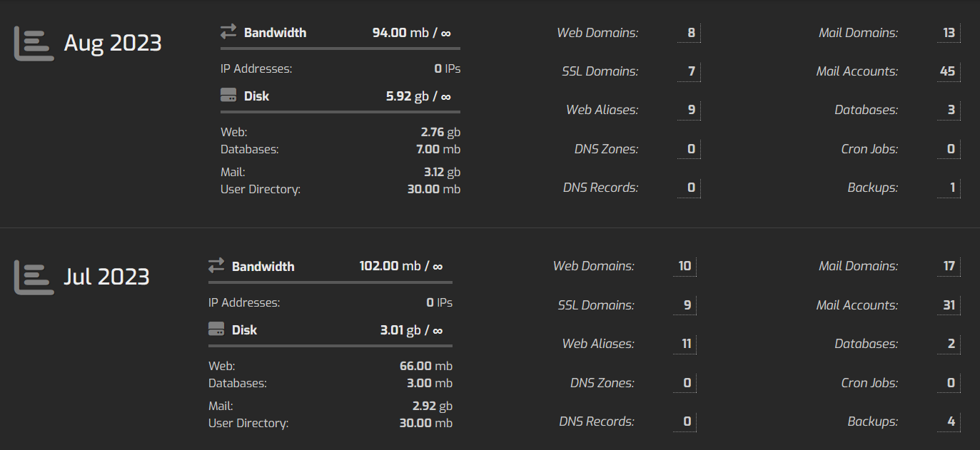This screenshot has height=450, width=980.
Task: Open Aug 2023 Mail Accounts count 45
Action: [x=947, y=71]
